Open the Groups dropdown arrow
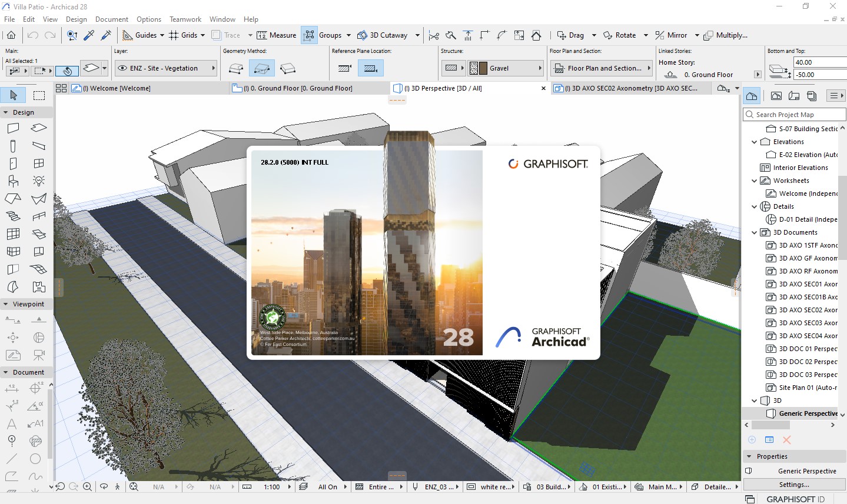847x504 pixels. [x=348, y=35]
